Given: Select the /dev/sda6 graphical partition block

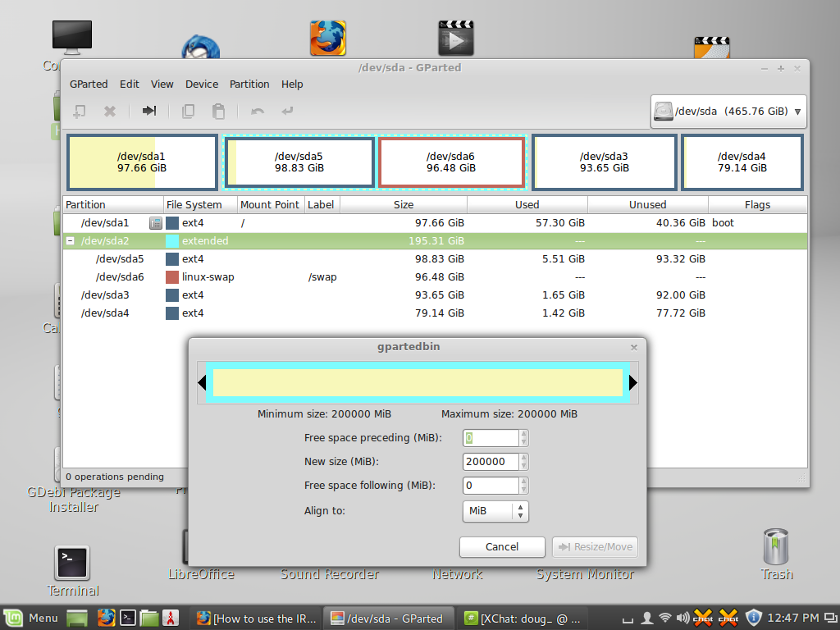Looking at the screenshot, I should [x=451, y=162].
